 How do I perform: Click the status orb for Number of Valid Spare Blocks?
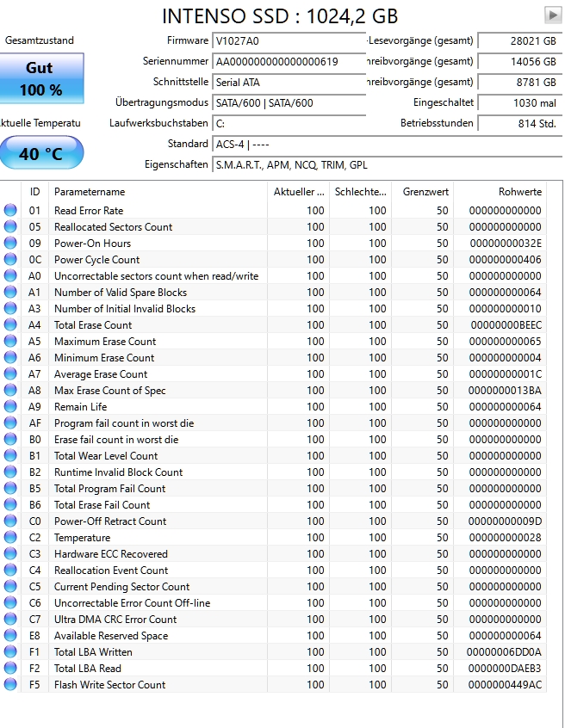[x=10, y=292]
